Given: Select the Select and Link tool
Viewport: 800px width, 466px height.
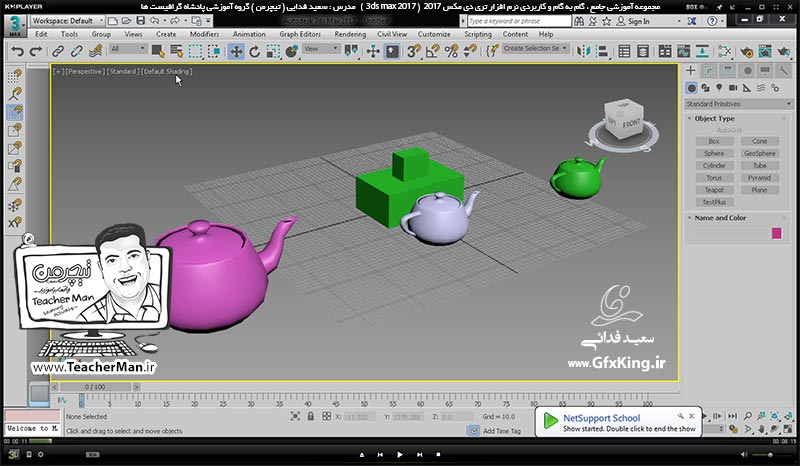Looking at the screenshot, I should (58, 51).
